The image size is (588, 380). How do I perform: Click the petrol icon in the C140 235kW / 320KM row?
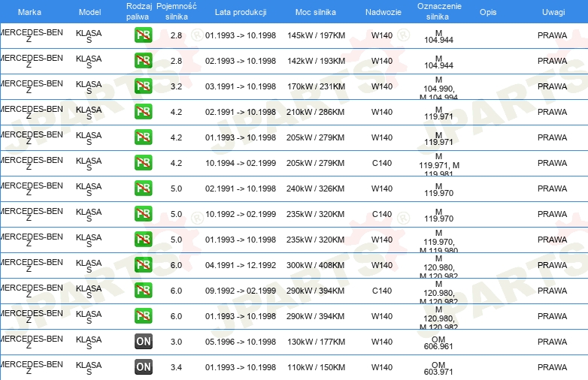(x=144, y=214)
